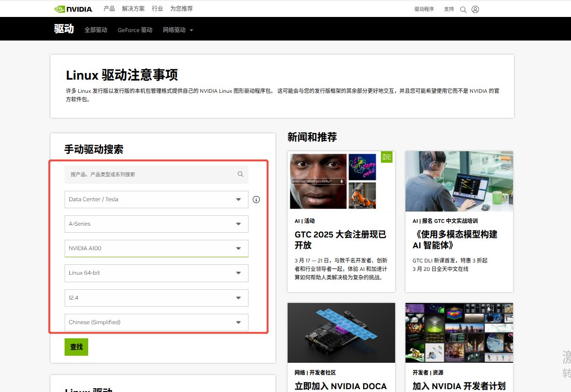Open the Chinese (Simplified) language dropdown
Image resolution: width=571 pixels, height=392 pixels.
point(157,322)
